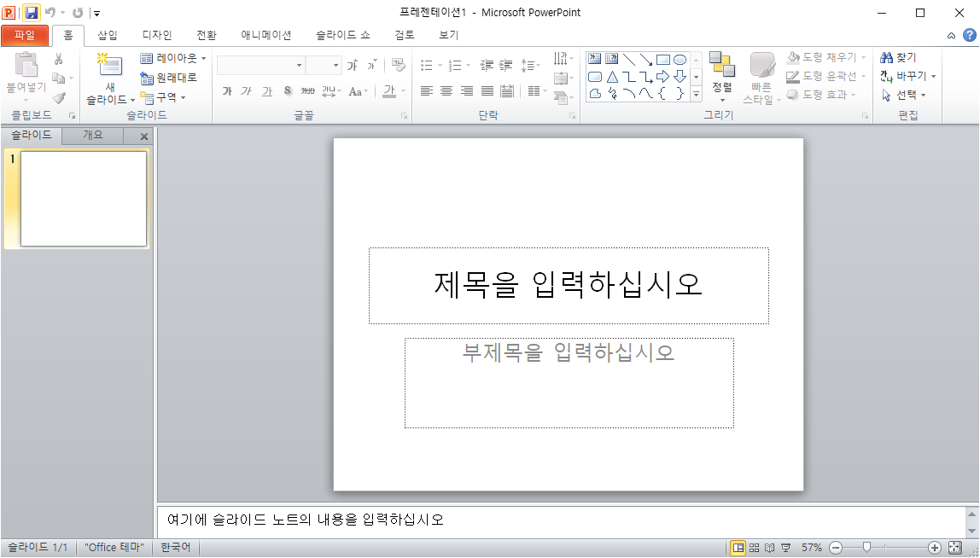The height and width of the screenshot is (558, 980).
Task: Switch to the 삽입 ribbon tab
Action: click(x=107, y=36)
